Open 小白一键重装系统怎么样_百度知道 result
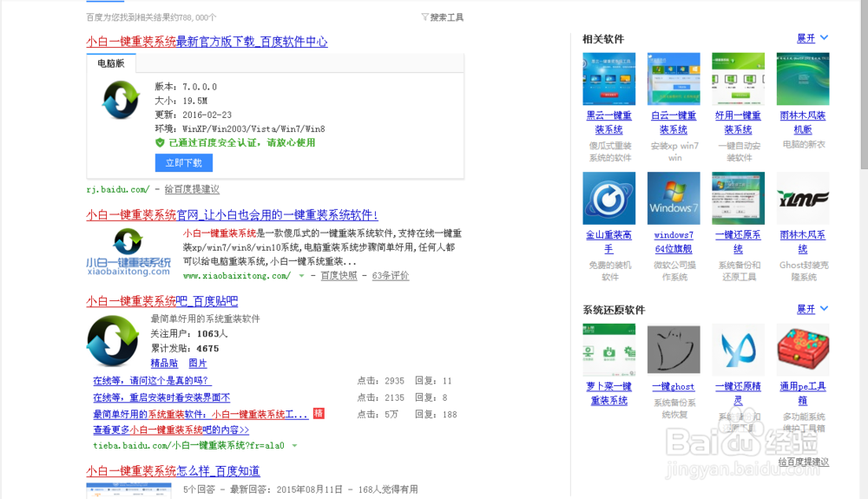The image size is (868, 499). pos(174,470)
